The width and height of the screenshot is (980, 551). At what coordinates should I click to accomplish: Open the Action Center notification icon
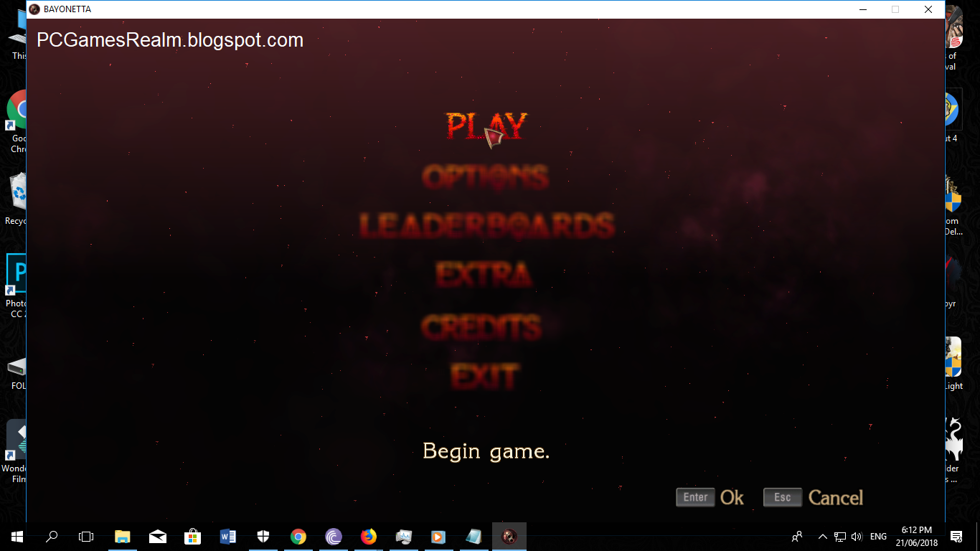956,537
